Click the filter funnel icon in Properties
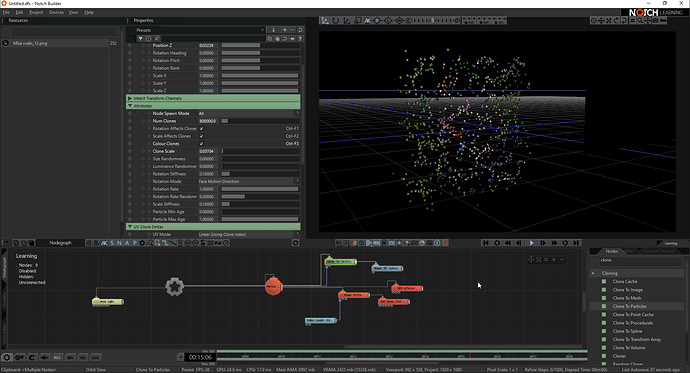The width and height of the screenshot is (690, 373). tap(140, 39)
